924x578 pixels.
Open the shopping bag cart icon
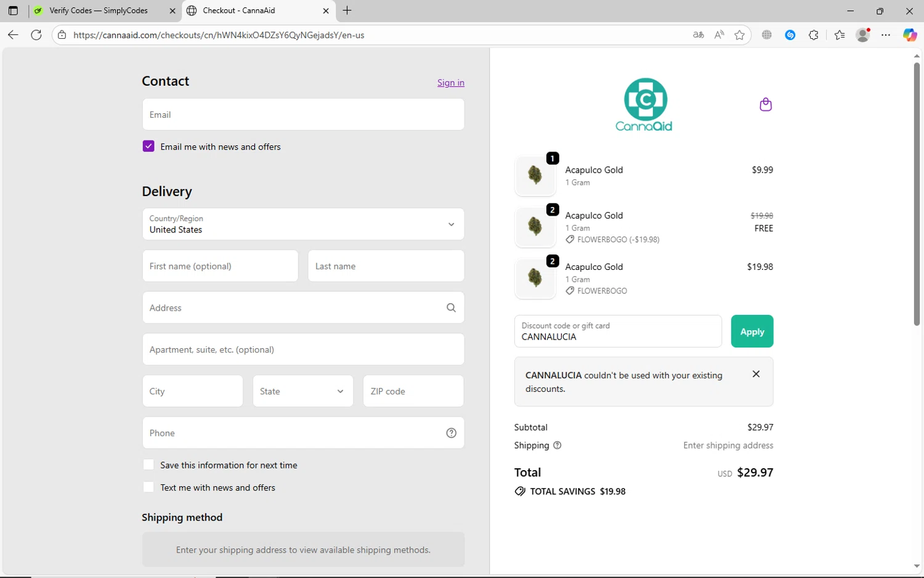(766, 104)
